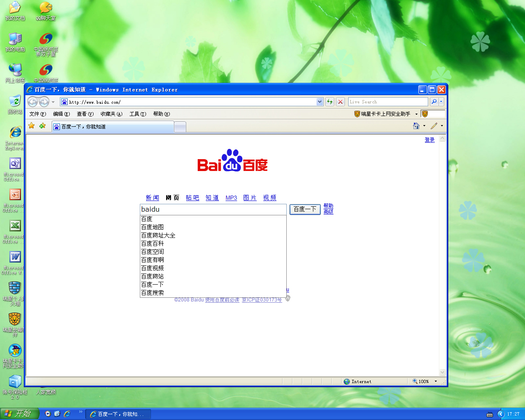Click the page scrollbar down arrow
The width and height of the screenshot is (525, 420).
click(x=442, y=372)
